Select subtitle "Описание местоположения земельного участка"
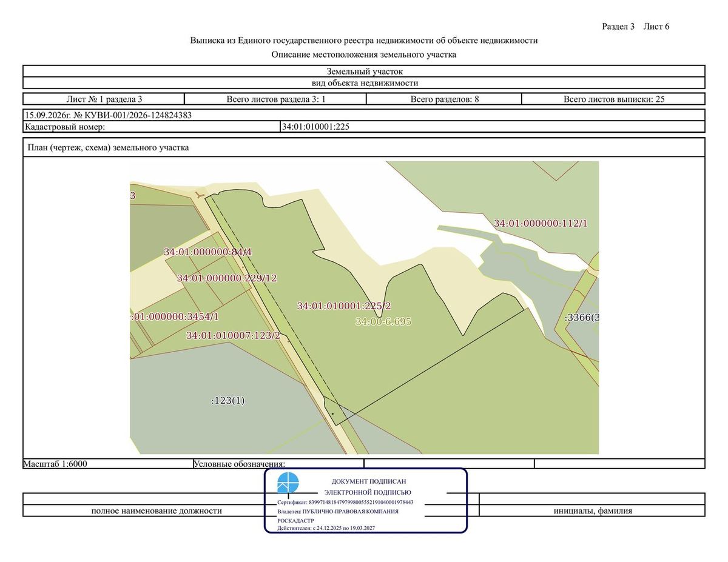Screen dimensions: 728x562 [x=364, y=55]
